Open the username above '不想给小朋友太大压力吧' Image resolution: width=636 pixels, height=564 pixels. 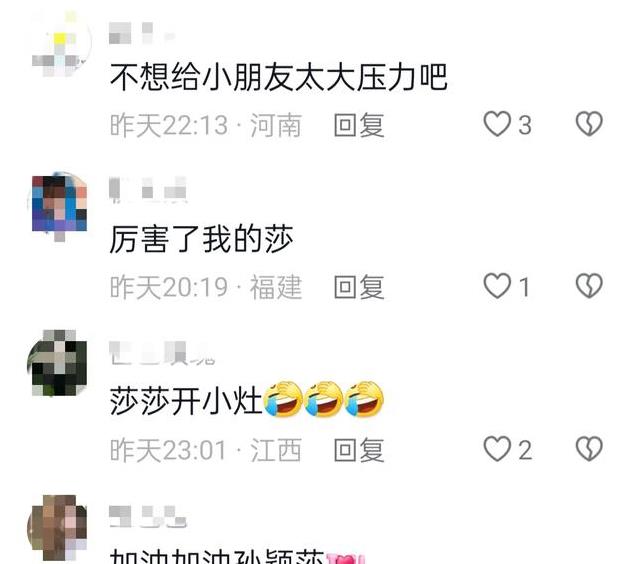pos(142,33)
